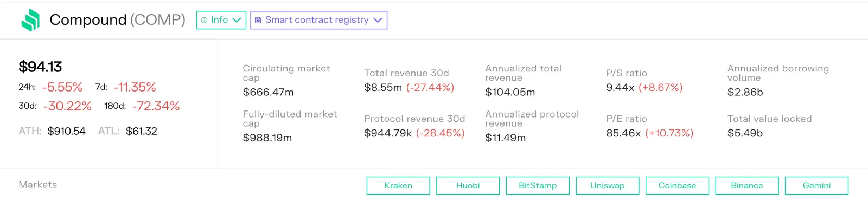Choose the Coinbase market button
Image resolution: width=868 pixels, height=202 pixels.
click(x=677, y=186)
